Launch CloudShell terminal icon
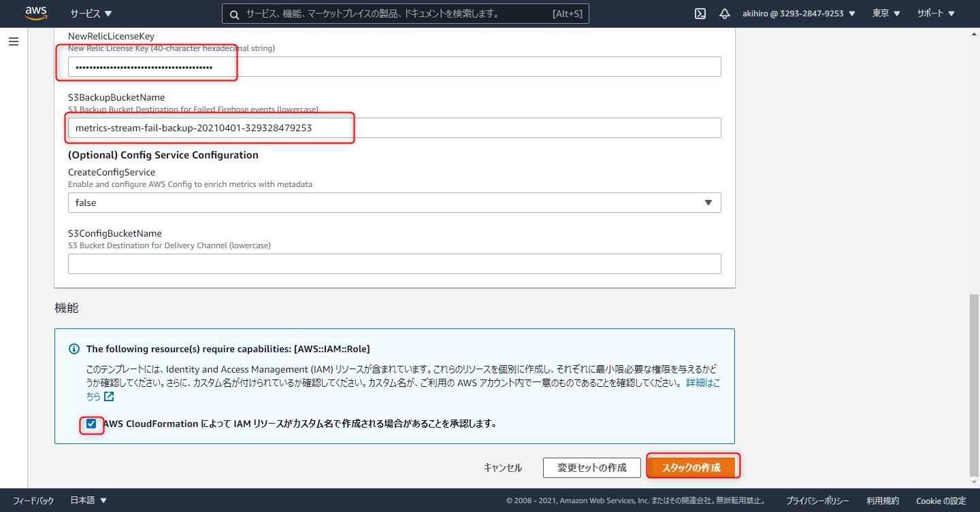The width and height of the screenshot is (980, 512). (x=700, y=14)
